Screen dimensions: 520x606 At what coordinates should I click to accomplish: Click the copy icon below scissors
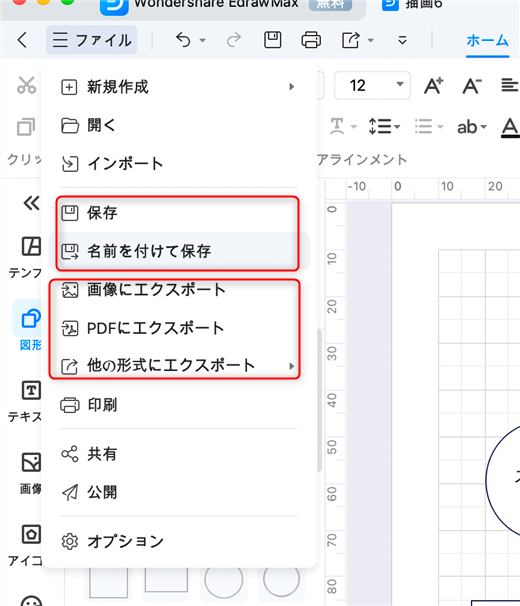click(26, 126)
